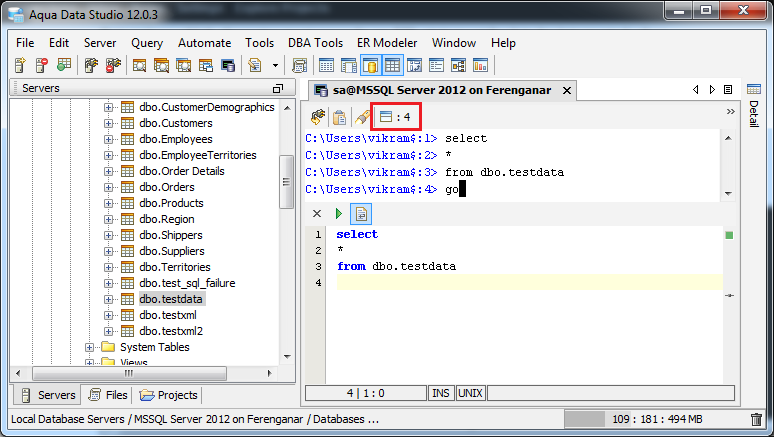Open the DBA Tools menu
Image resolution: width=774 pixels, height=437 pixels.
[x=315, y=43]
